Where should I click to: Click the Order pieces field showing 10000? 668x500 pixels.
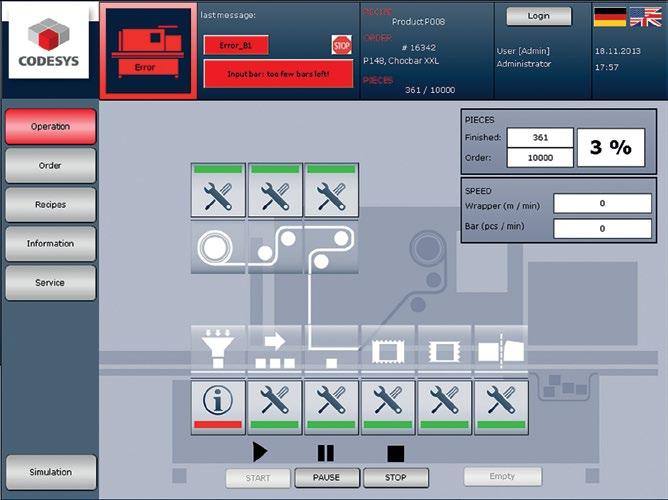[x=540, y=158]
